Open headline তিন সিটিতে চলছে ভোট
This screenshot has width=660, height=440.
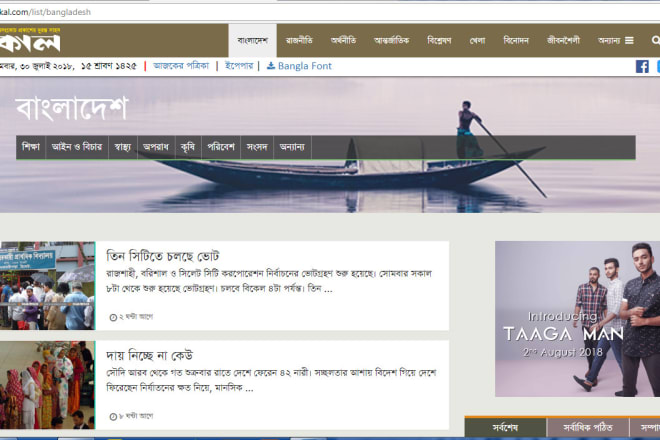pos(162,256)
